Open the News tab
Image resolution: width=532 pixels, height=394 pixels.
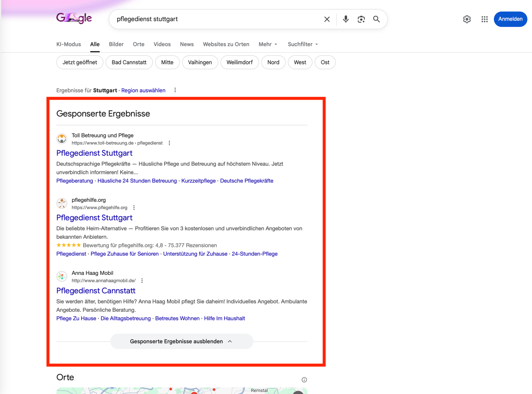187,44
